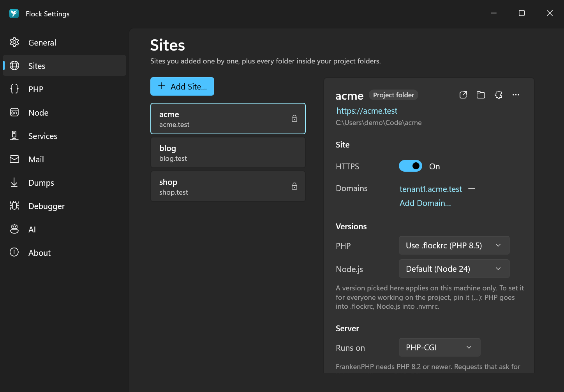Screen dimensions: 564x392
Task: Click the Sites page heading
Action: coord(167,45)
